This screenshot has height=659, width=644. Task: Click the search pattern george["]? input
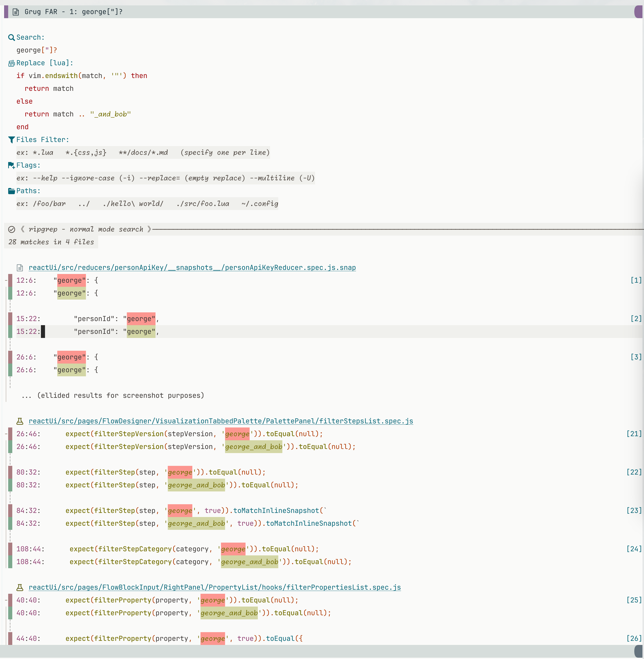(x=37, y=50)
